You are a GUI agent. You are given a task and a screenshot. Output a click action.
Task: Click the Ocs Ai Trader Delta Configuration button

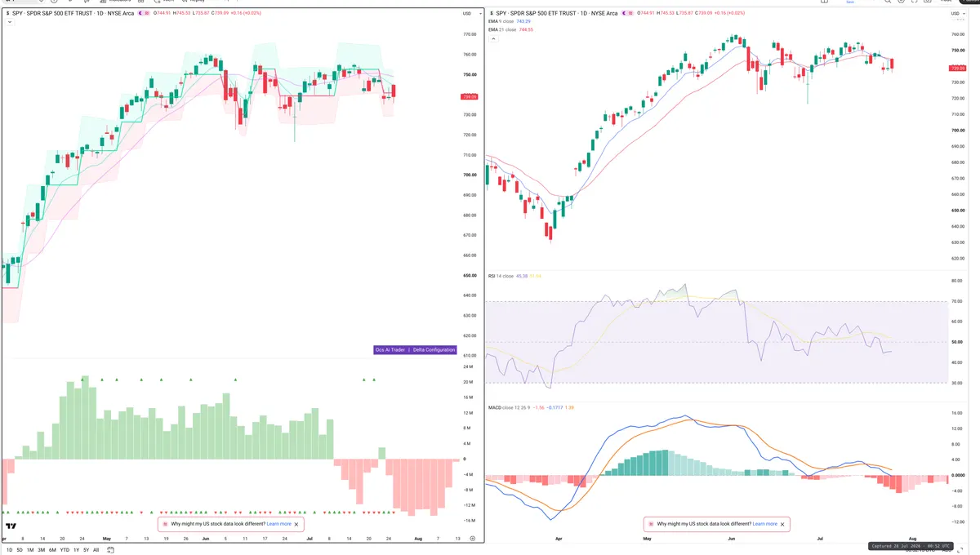pyautogui.click(x=415, y=349)
